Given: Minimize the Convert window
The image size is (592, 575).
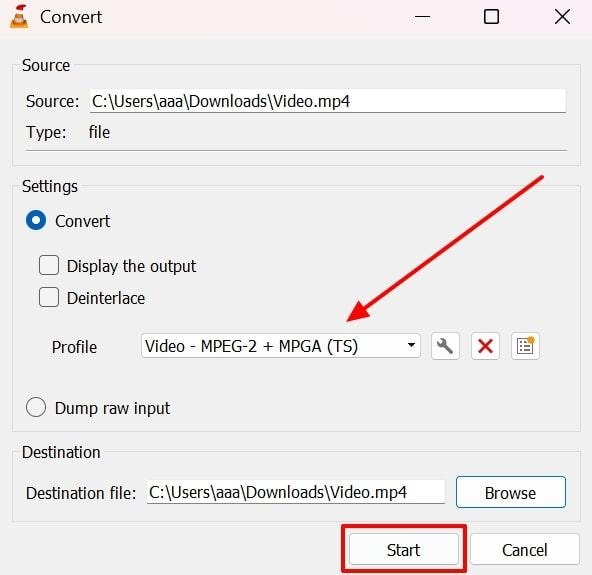Looking at the screenshot, I should tap(422, 17).
